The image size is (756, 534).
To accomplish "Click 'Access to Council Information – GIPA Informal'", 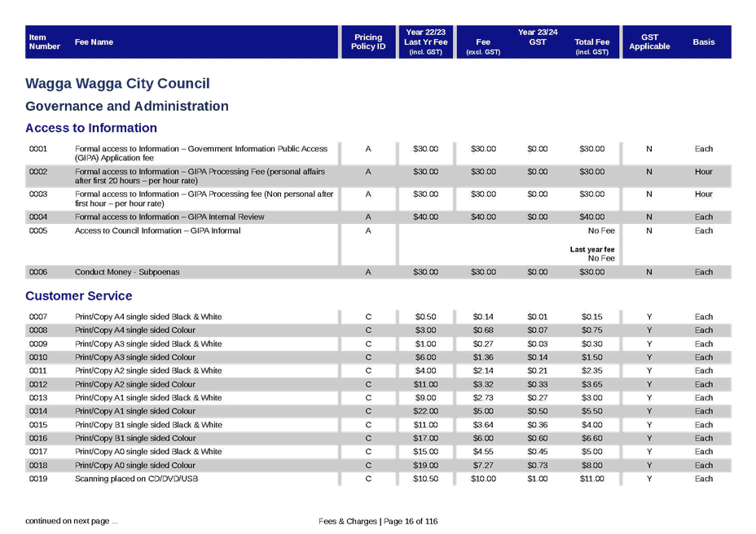I will [158, 231].
